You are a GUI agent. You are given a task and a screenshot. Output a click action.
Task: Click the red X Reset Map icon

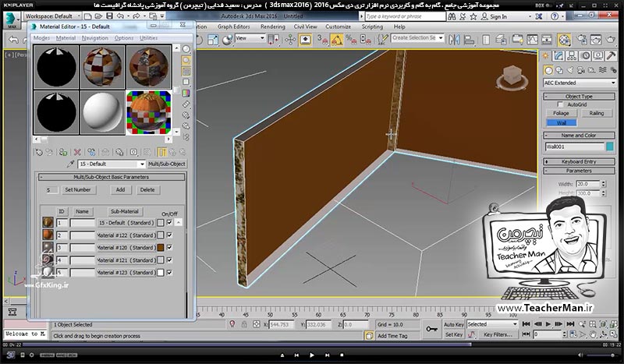[x=77, y=152]
